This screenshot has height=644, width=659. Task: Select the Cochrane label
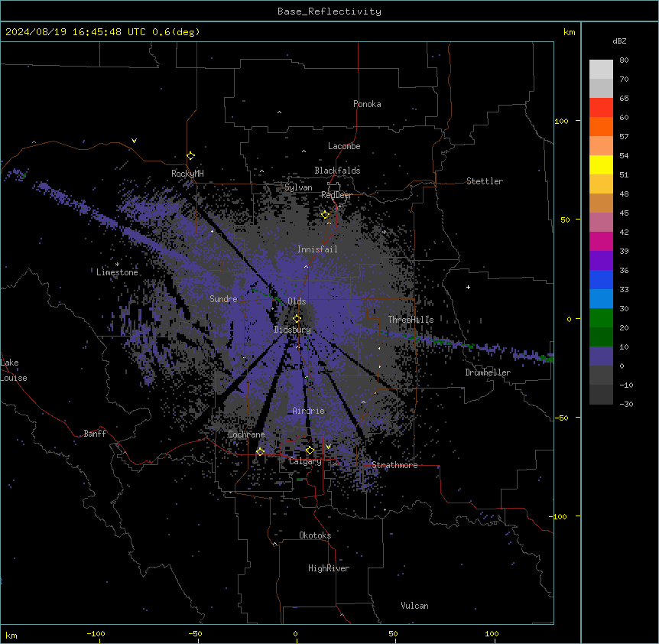coord(246,434)
